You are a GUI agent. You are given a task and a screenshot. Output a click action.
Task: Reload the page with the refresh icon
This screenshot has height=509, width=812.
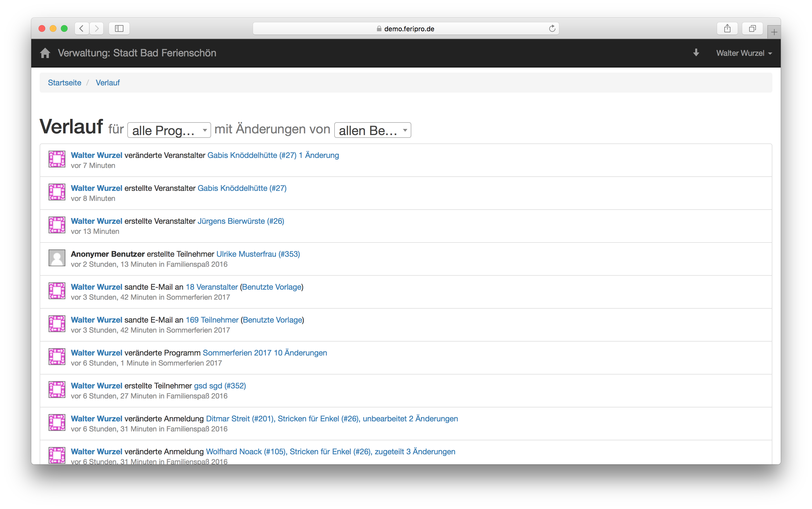tap(552, 29)
